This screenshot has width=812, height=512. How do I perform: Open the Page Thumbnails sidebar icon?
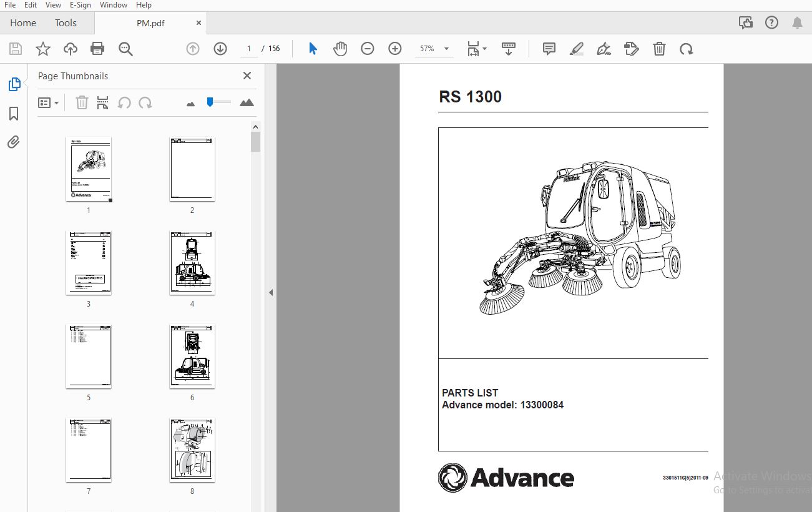click(x=14, y=84)
